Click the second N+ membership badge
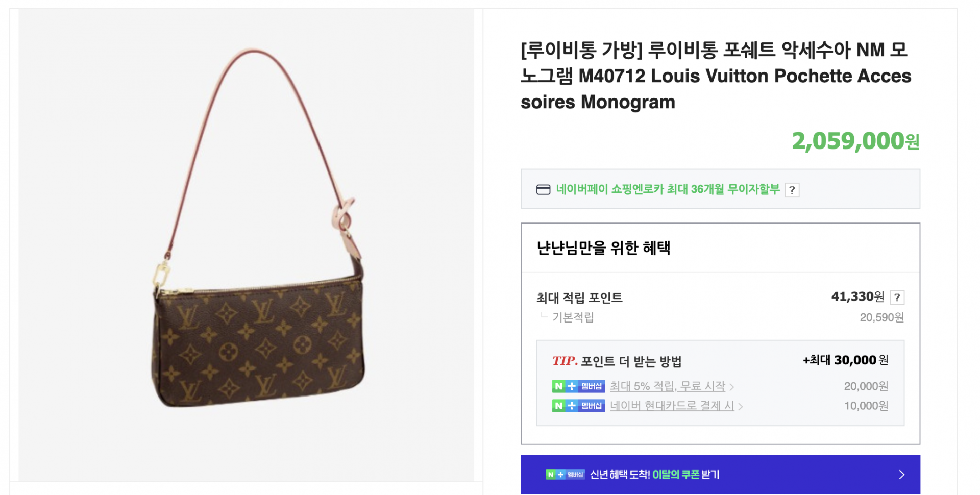 pyautogui.click(x=578, y=406)
